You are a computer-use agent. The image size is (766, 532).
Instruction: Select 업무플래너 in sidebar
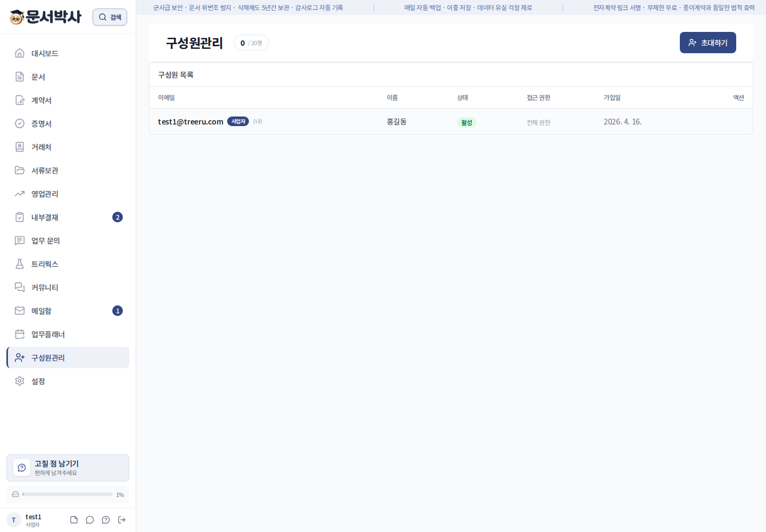tap(68, 334)
